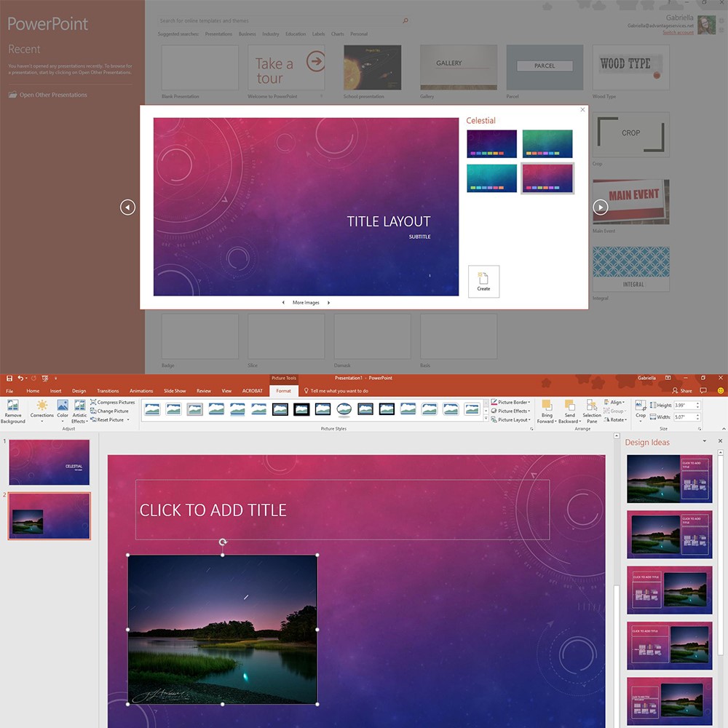728x728 pixels.
Task: Select slide 1 thumbnail in the slide panel
Action: [50, 462]
